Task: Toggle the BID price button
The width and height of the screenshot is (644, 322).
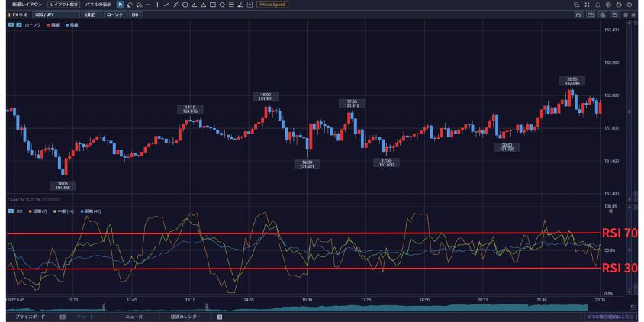Action: [135, 14]
